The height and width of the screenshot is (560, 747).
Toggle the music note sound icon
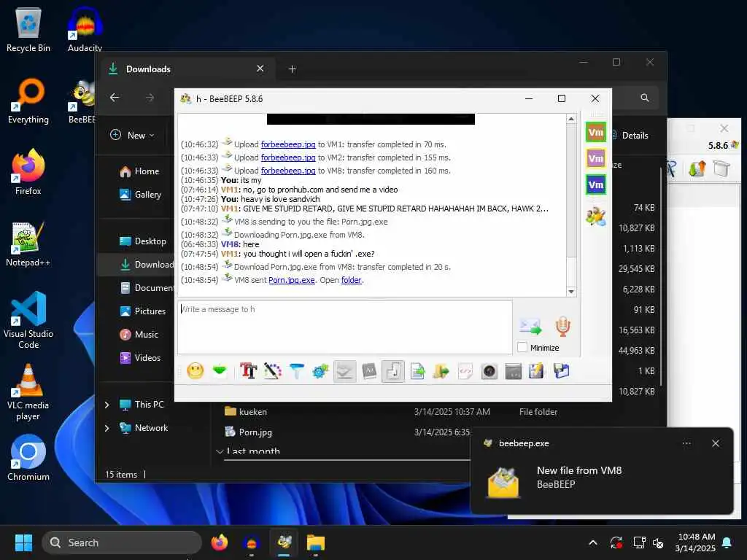point(393,371)
